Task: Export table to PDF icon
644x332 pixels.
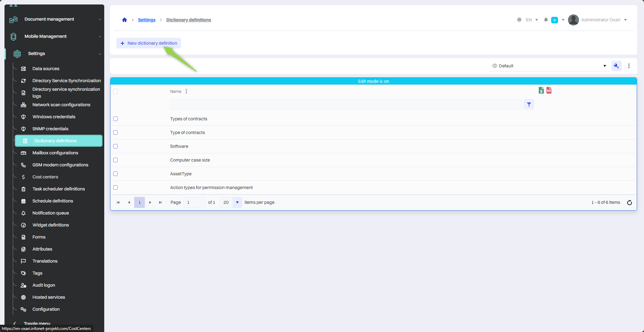Action: tap(549, 90)
